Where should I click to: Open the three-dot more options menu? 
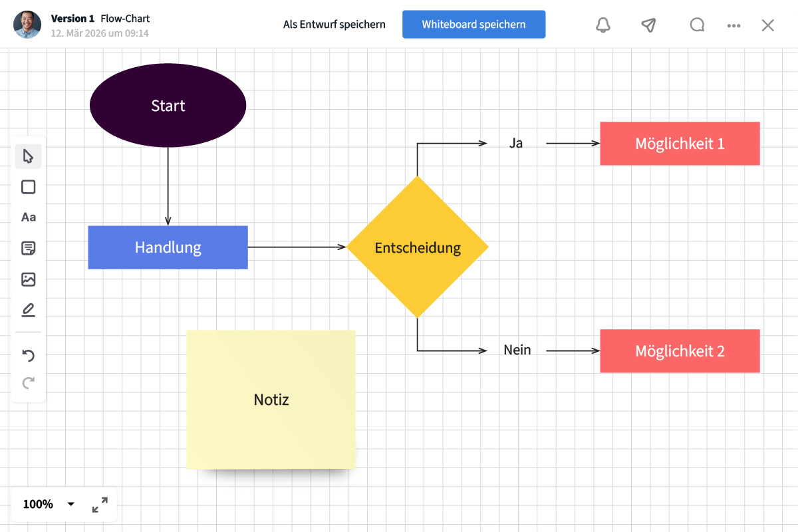733,25
